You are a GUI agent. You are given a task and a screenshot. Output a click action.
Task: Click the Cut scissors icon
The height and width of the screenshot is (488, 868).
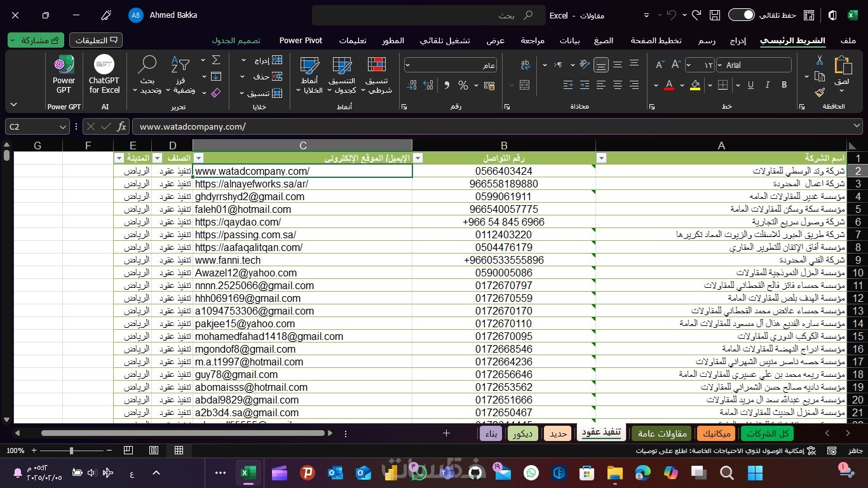pos(820,60)
